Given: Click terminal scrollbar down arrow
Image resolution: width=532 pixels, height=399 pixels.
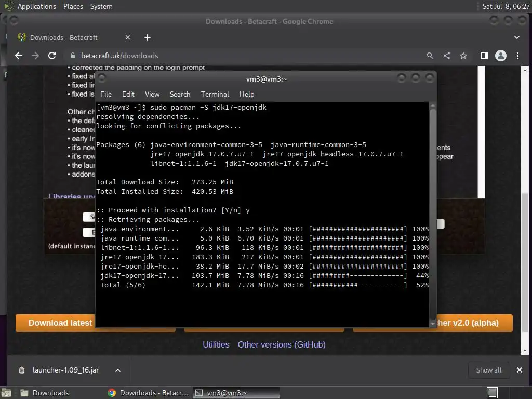Looking at the screenshot, I should click(x=433, y=324).
